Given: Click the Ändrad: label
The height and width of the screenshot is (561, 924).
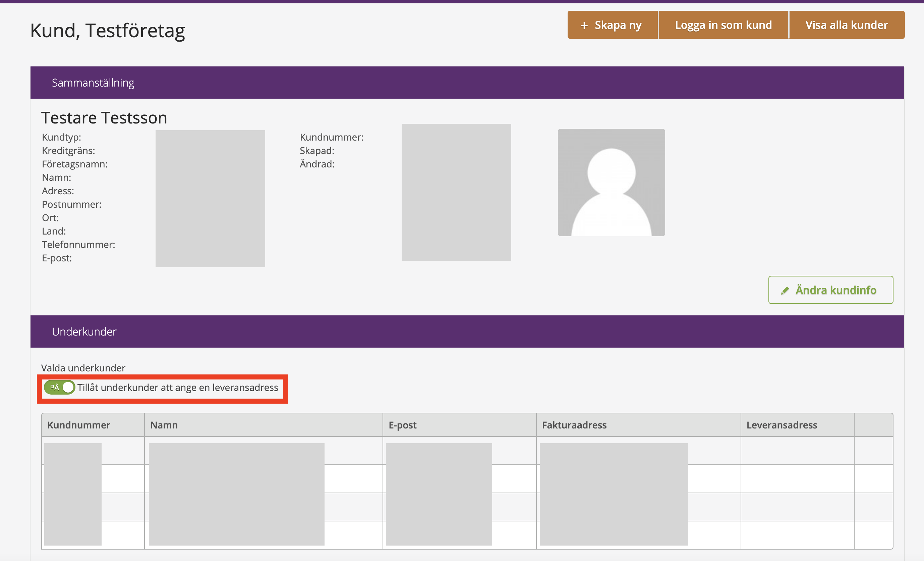Looking at the screenshot, I should [317, 164].
